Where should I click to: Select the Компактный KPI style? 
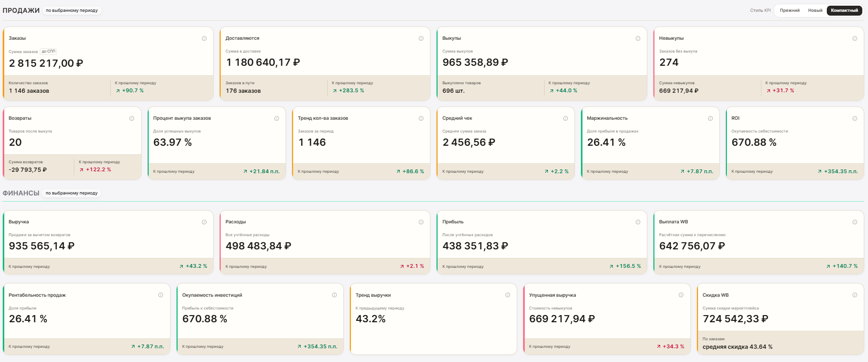(844, 10)
